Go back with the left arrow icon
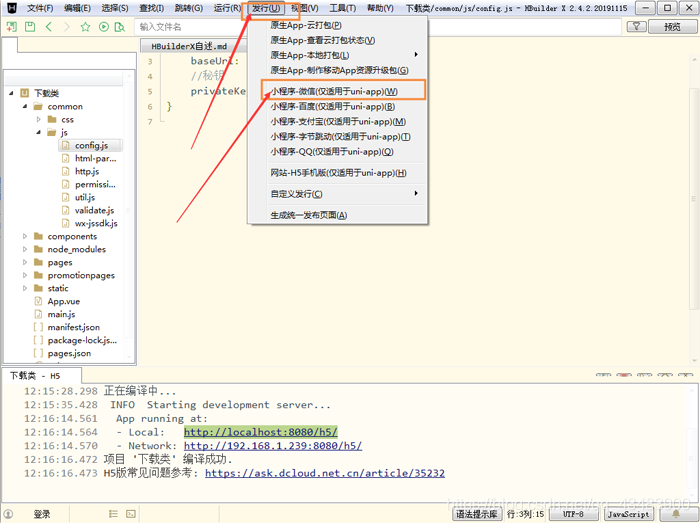Screen dimensions: 700x523 (49, 27)
